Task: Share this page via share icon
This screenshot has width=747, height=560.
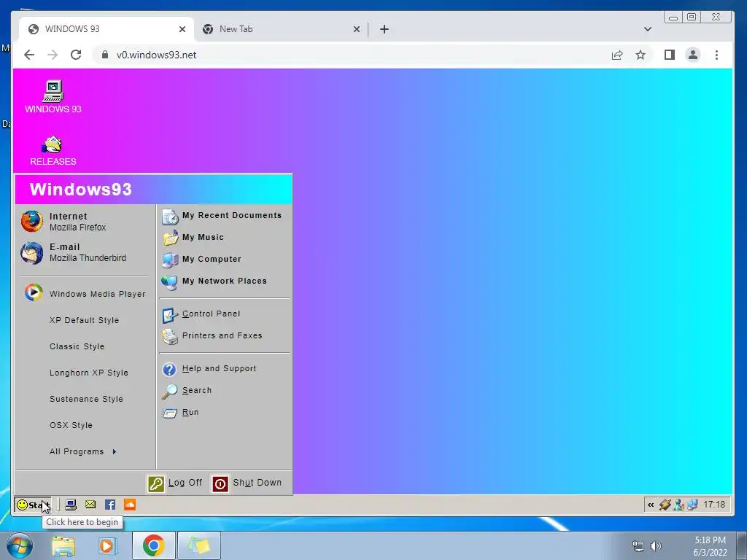Action: (x=617, y=55)
